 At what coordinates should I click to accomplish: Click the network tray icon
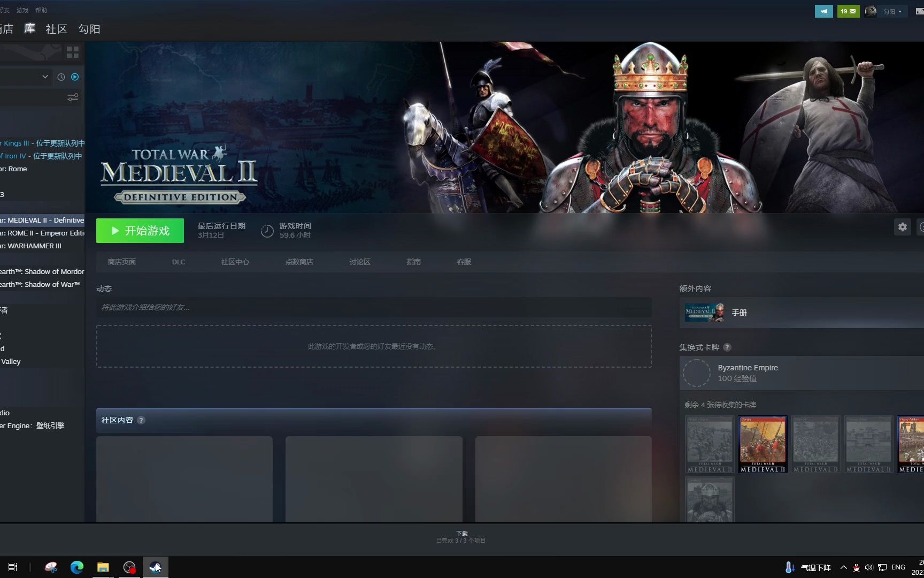[x=882, y=567]
